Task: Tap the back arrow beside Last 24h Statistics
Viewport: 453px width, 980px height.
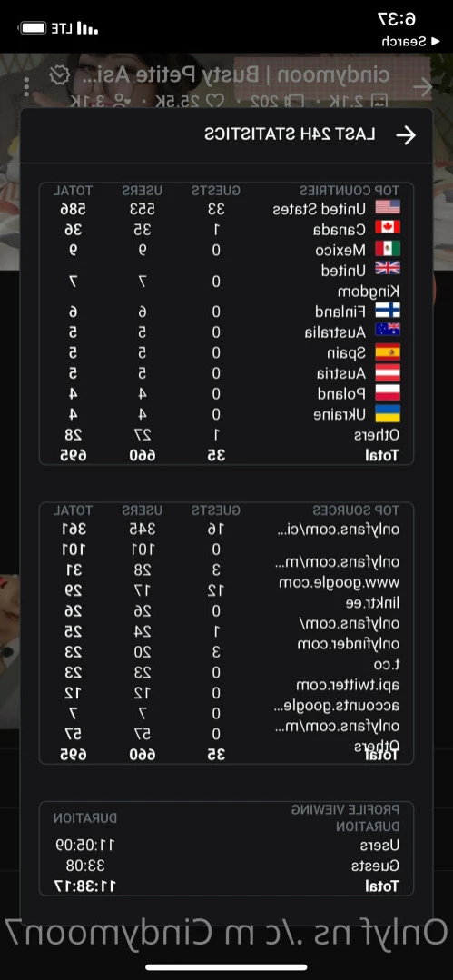Action: 406,135
